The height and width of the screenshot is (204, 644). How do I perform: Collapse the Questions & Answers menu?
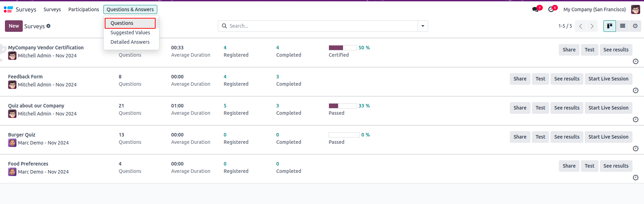click(130, 9)
